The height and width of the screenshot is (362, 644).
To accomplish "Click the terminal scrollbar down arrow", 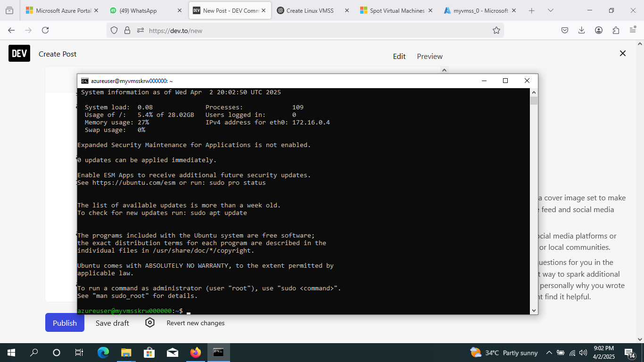I will [x=534, y=311].
